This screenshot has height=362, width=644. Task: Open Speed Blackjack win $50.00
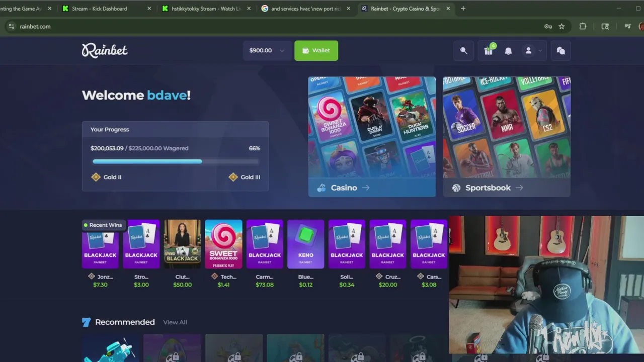pos(182,244)
